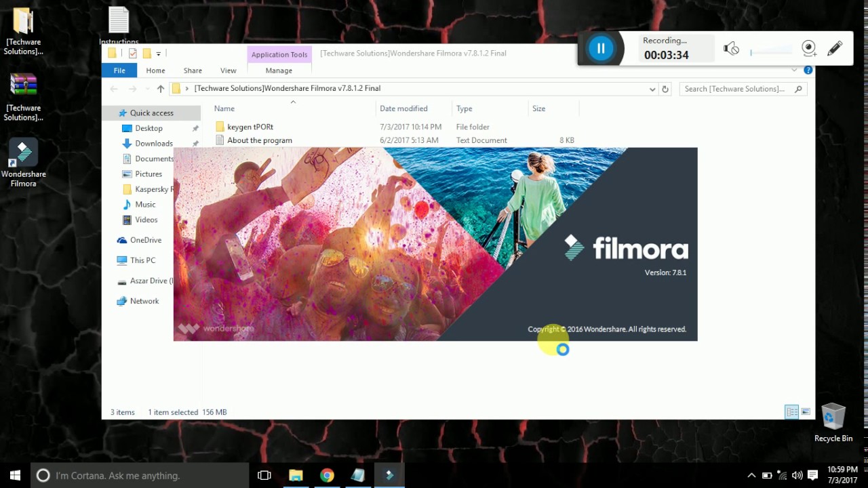Switch to details view layout

(791, 411)
